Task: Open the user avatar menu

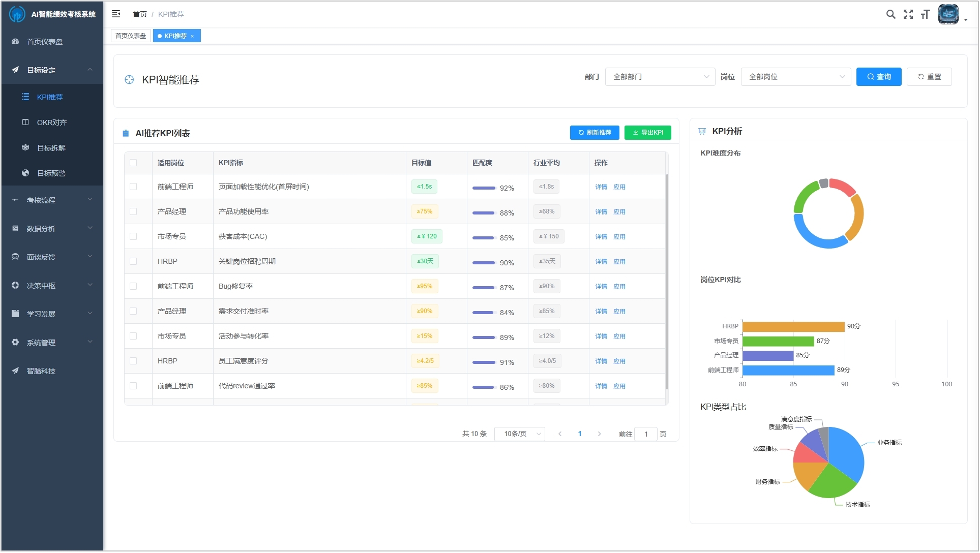Action: tap(949, 14)
